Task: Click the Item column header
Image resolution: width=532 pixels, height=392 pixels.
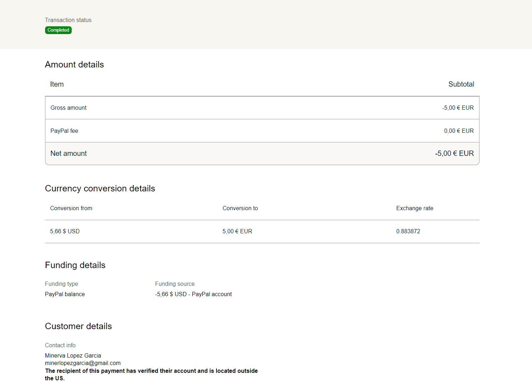Action: pyautogui.click(x=57, y=84)
